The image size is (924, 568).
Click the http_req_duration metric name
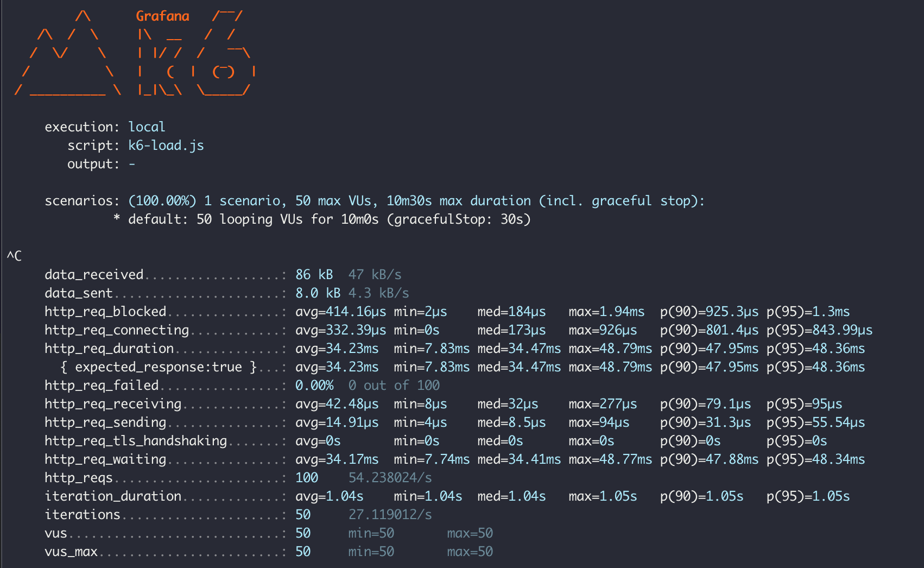pos(109,349)
